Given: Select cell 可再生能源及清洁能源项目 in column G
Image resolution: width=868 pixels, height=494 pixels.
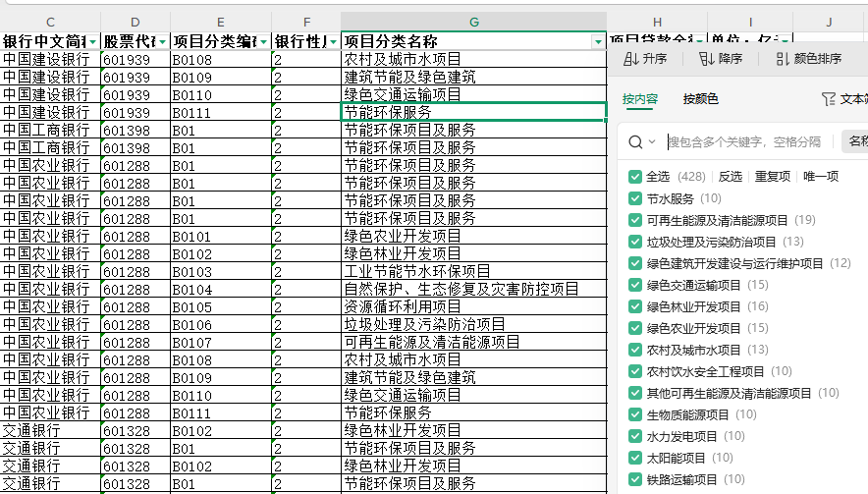Looking at the screenshot, I should point(474,342).
